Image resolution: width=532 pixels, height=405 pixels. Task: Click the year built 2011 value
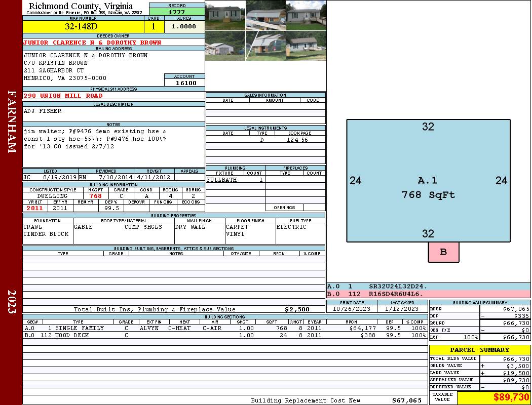point(34,208)
